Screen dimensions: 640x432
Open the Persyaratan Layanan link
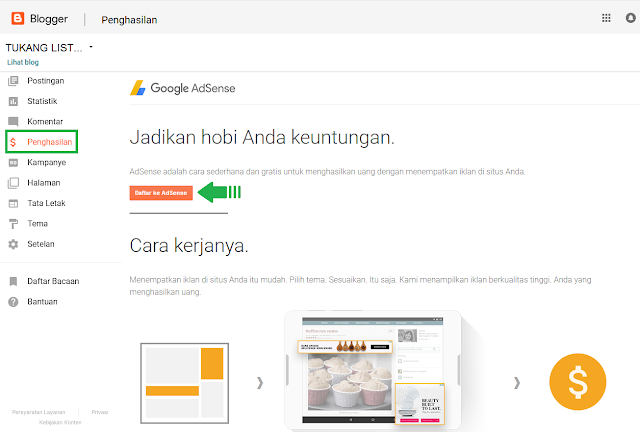[38, 412]
